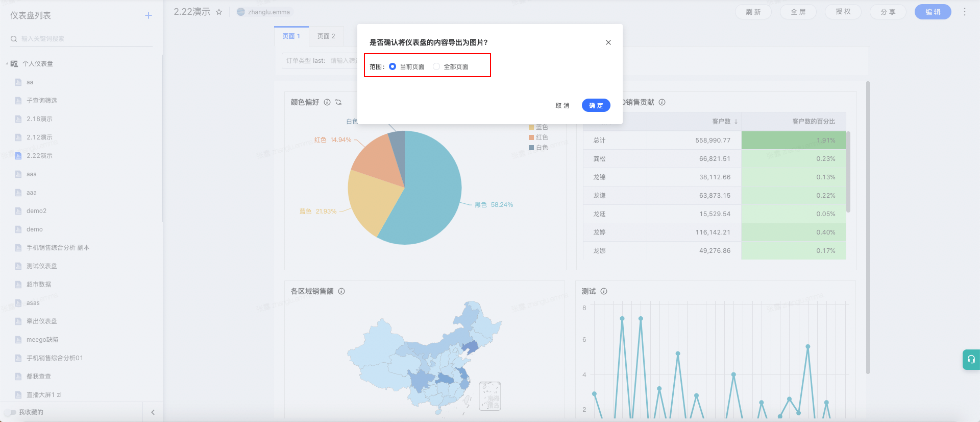Cancel the export with 取消
The width and height of the screenshot is (980, 422).
[562, 105]
